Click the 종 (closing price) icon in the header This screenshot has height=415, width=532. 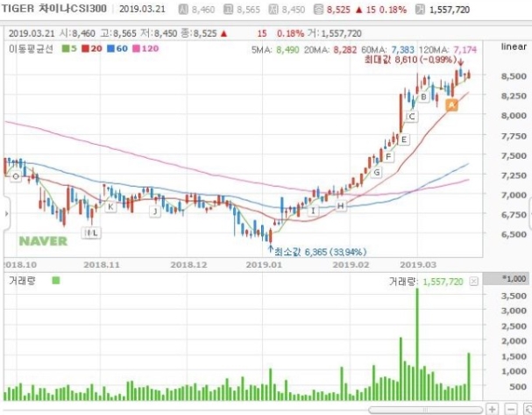click(x=318, y=10)
